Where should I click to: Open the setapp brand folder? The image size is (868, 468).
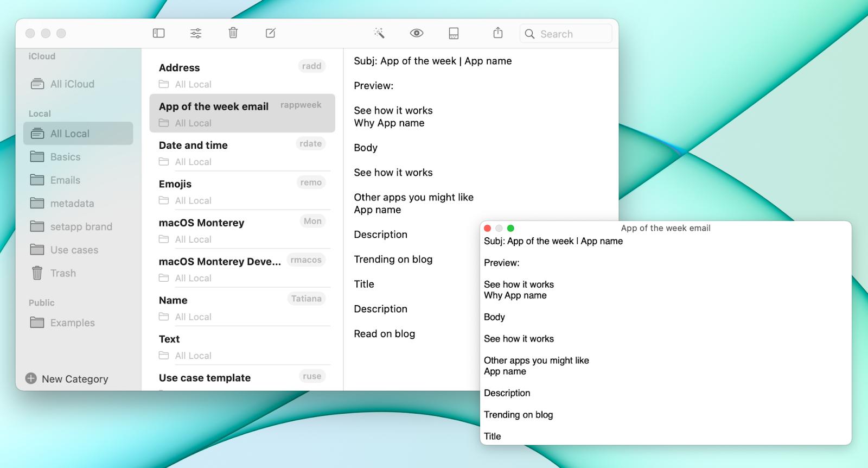[x=78, y=227]
